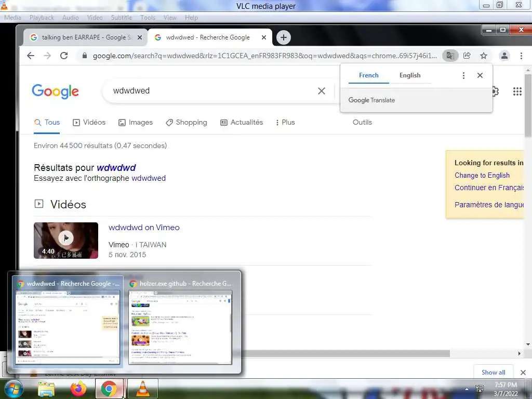Open the site info lock icon
The image size is (532, 399).
click(85, 56)
